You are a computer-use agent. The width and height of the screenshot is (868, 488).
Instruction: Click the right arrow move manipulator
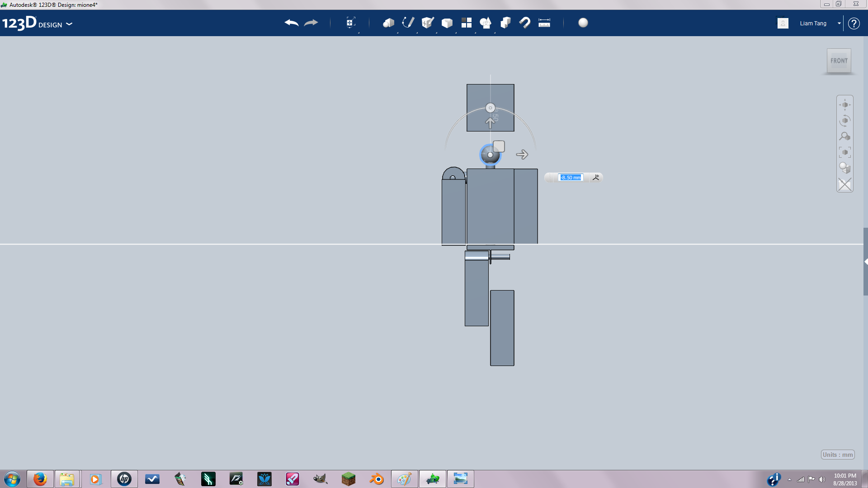tap(522, 155)
